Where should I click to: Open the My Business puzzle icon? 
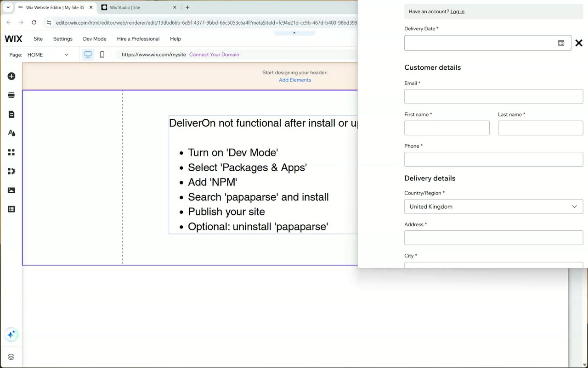pos(11,171)
